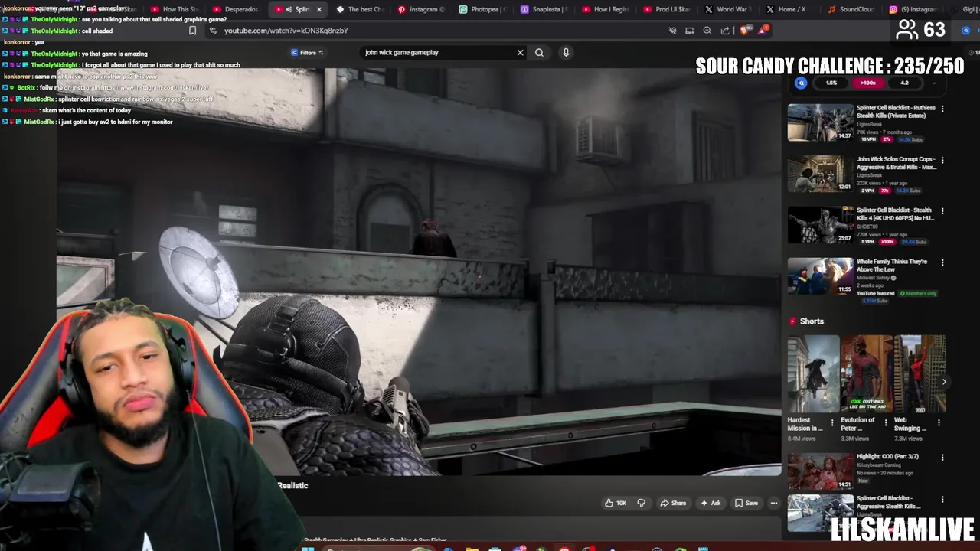Close the active Splinter Cell tab
Viewport: 980px width, 551px height.
pyautogui.click(x=319, y=9)
